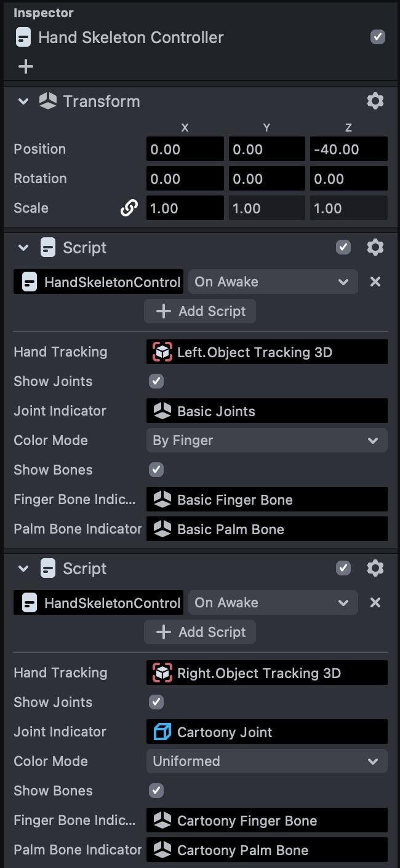The image size is (400, 868).
Task: Click Add Script button in the second Script
Action: tap(200, 632)
